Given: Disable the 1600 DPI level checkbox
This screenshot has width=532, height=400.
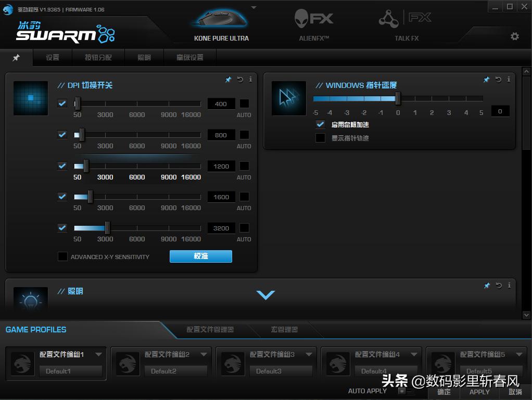Looking at the screenshot, I should click(62, 197).
